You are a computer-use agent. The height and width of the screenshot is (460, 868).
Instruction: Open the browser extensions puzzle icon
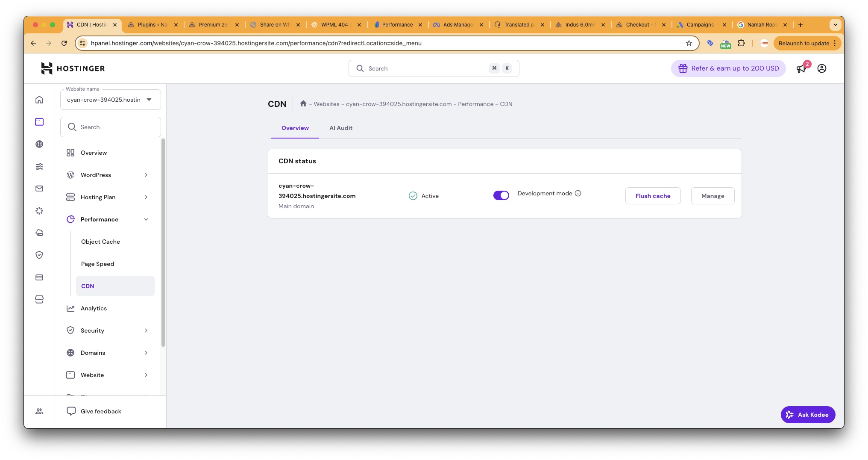[742, 43]
